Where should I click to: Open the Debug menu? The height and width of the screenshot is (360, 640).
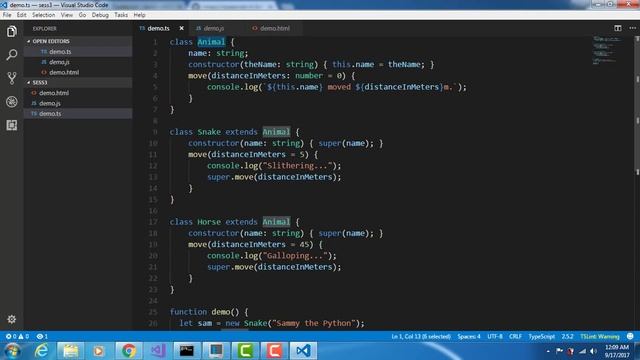100,15
